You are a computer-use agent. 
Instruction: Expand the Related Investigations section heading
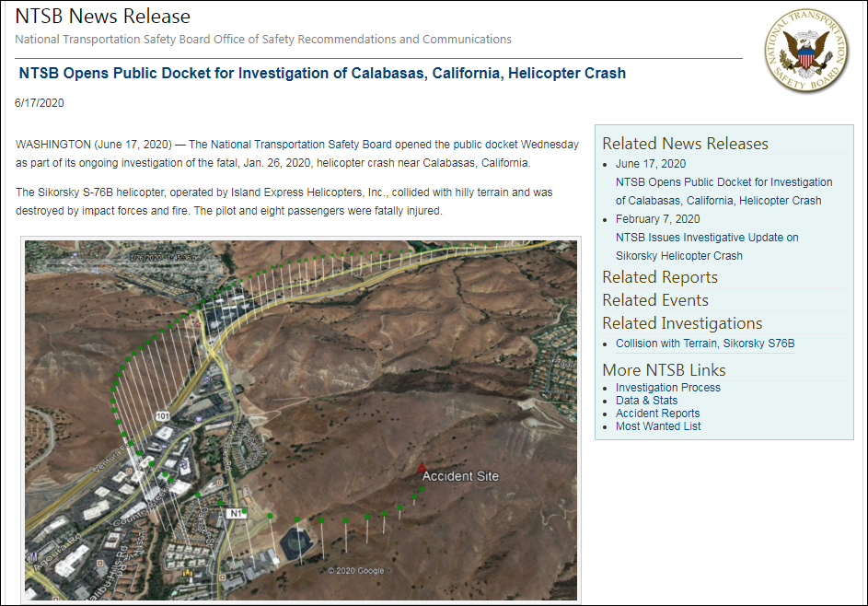coord(682,323)
